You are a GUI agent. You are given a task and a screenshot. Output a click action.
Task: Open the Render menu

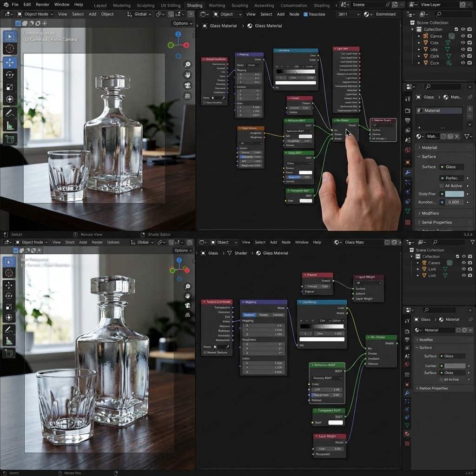pos(42,5)
